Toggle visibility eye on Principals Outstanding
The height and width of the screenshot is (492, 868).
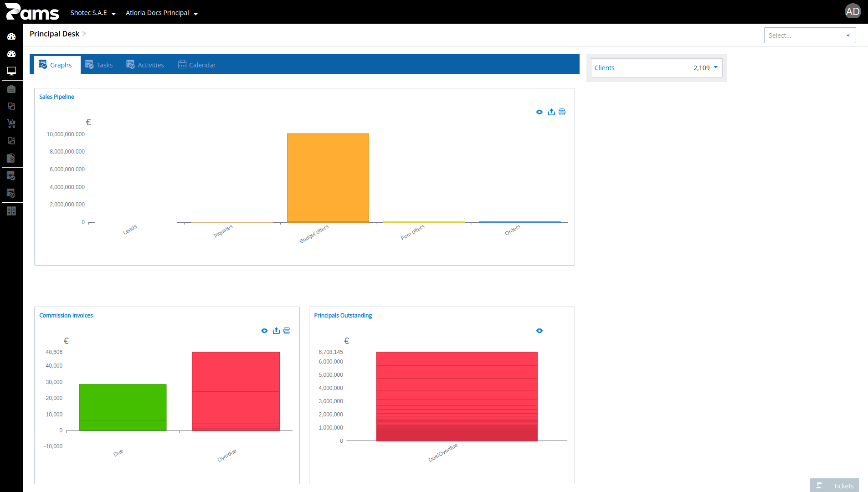(x=539, y=331)
